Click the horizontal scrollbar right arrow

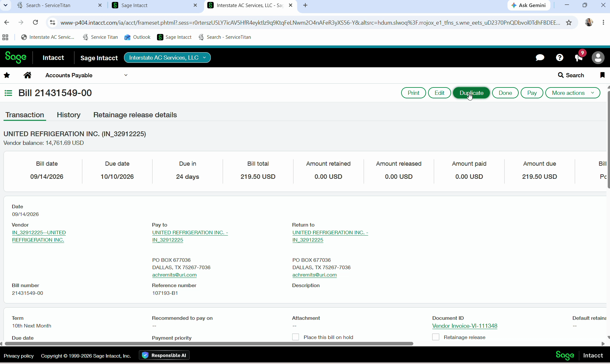[603, 343]
